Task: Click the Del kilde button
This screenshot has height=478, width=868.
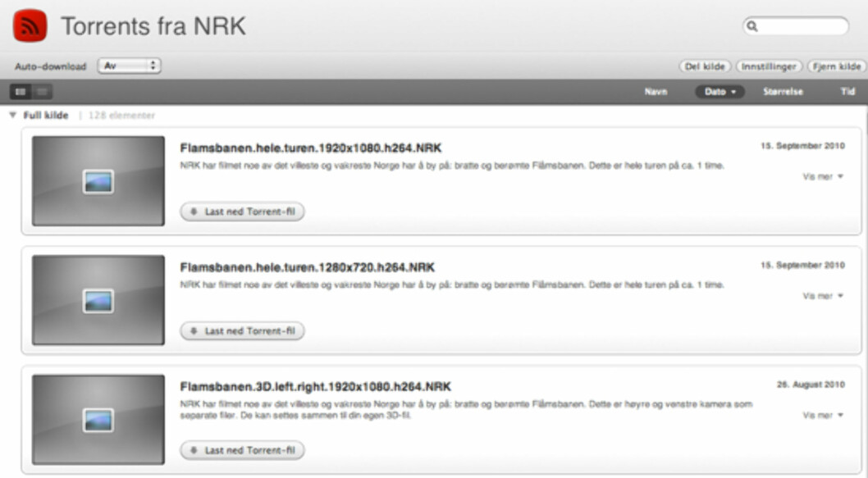Action: [x=705, y=66]
